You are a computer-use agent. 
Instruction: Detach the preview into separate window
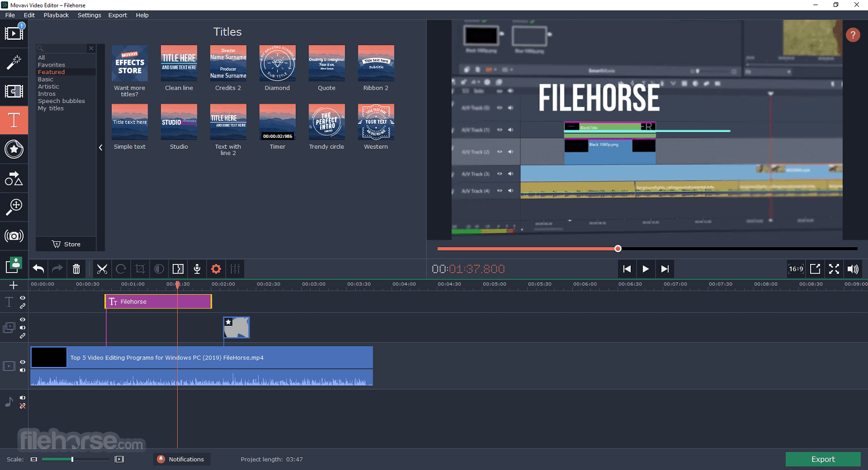click(815, 269)
